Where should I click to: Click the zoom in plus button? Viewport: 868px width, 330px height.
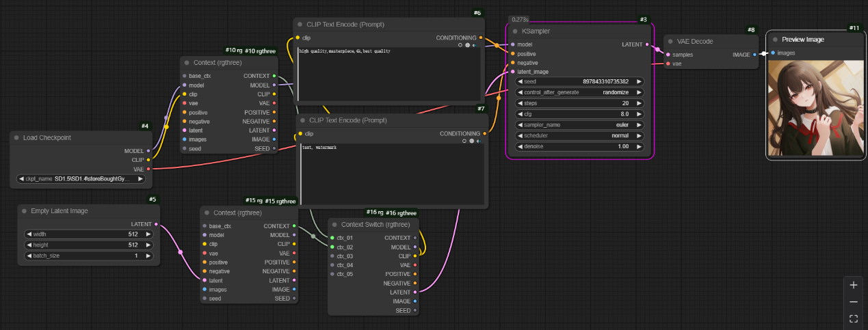pos(853,285)
